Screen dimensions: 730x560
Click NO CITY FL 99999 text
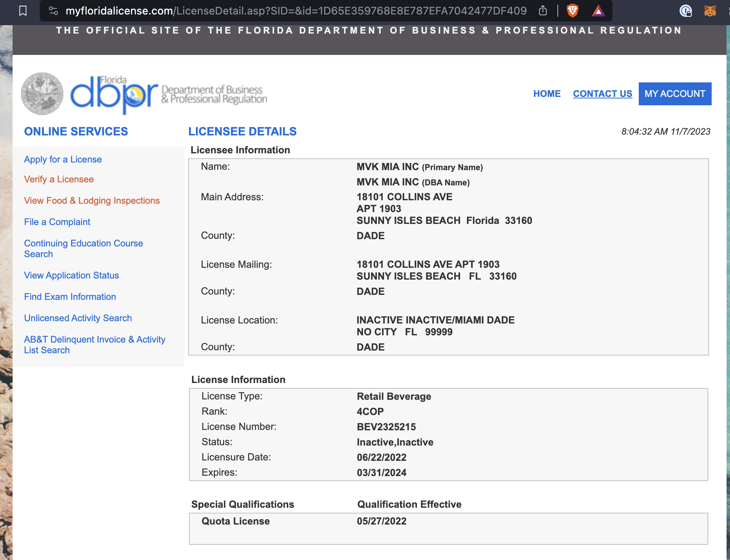(x=404, y=332)
